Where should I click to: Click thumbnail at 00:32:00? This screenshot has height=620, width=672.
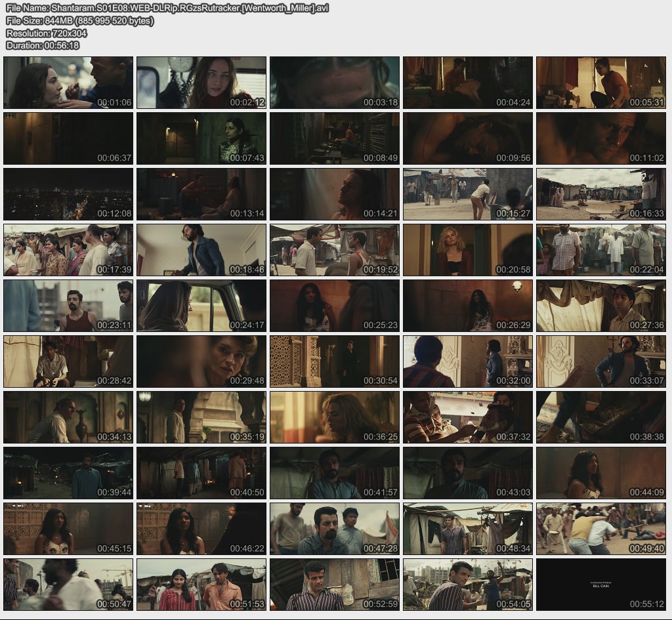(x=467, y=362)
